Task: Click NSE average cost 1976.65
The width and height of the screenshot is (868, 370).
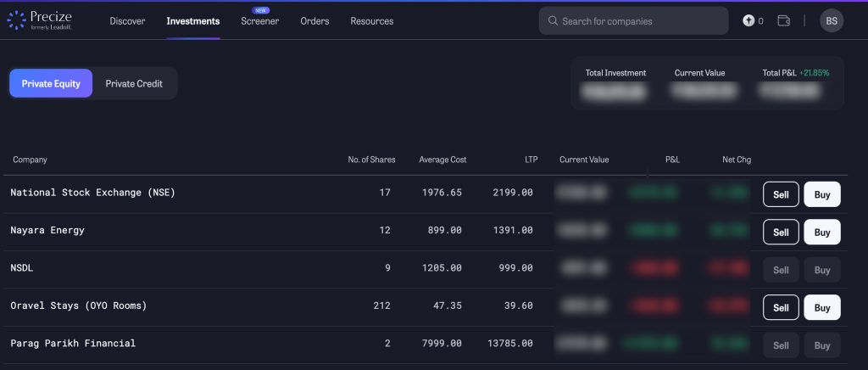Action: (x=442, y=192)
